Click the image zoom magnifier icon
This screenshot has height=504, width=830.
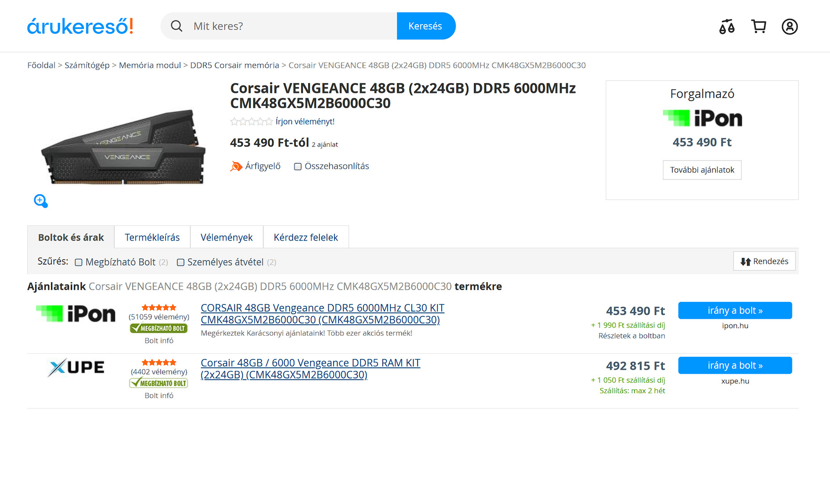41,201
